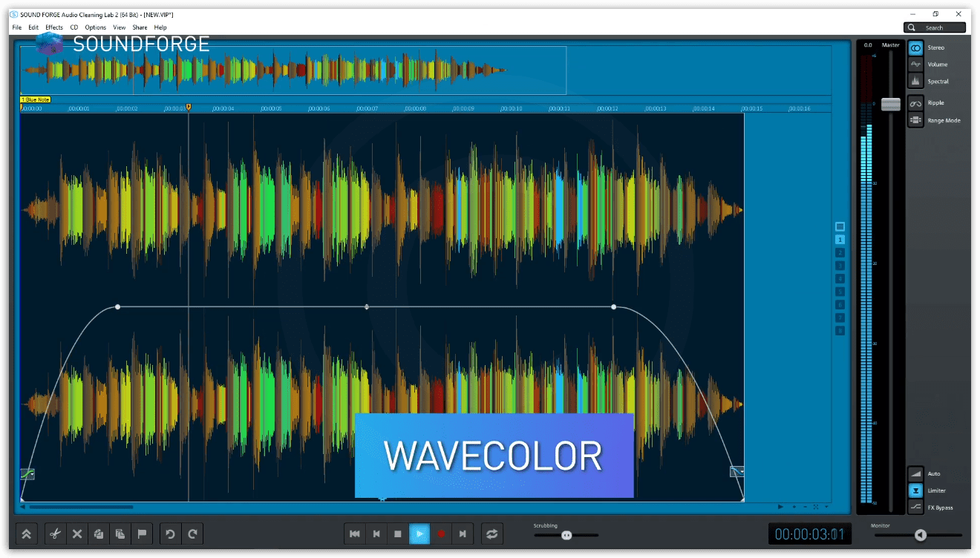Select track 2 button
Image resolution: width=980 pixels, height=558 pixels.
tap(840, 253)
